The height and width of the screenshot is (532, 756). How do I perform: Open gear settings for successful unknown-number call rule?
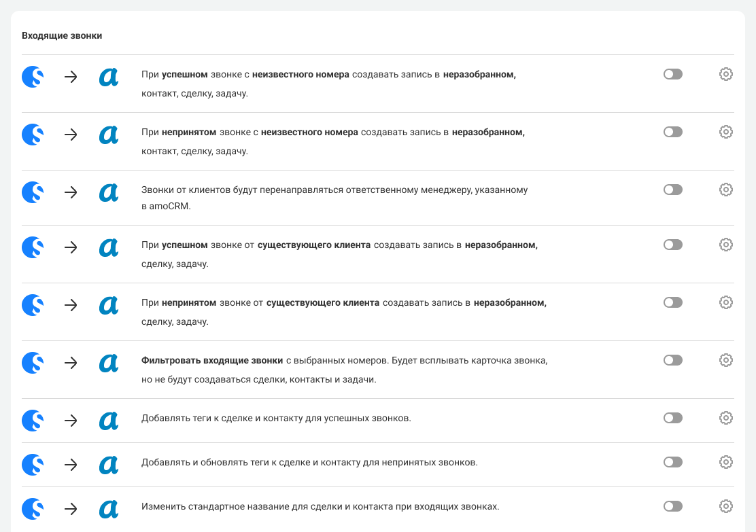725,74
